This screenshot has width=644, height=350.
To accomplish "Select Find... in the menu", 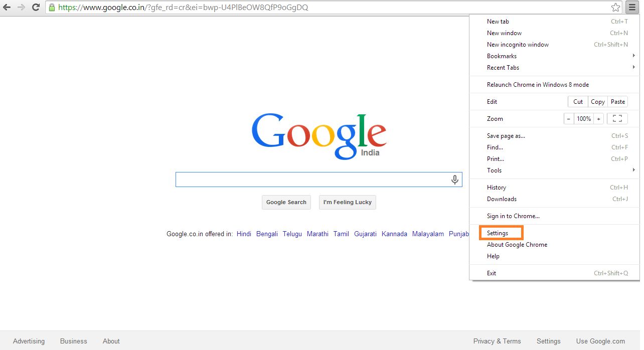I will 554,147.
